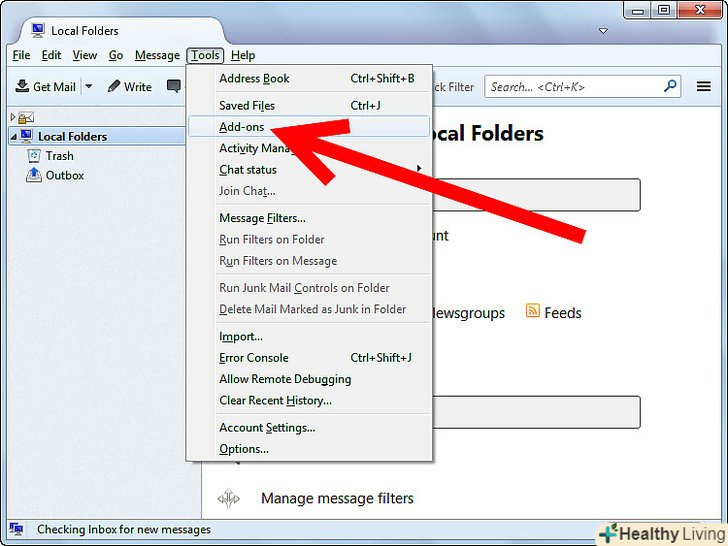Focus the Search text field

pyautogui.click(x=572, y=87)
